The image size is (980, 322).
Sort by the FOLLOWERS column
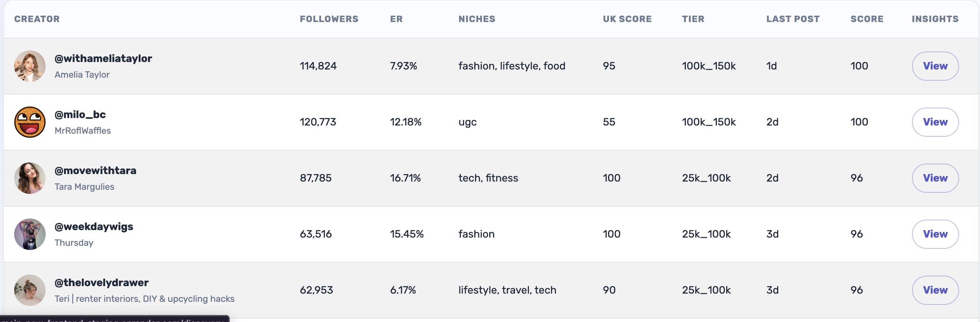pyautogui.click(x=329, y=19)
